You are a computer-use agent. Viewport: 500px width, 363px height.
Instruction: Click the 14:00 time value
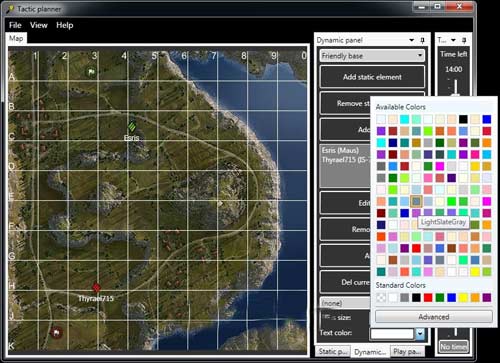tap(454, 69)
